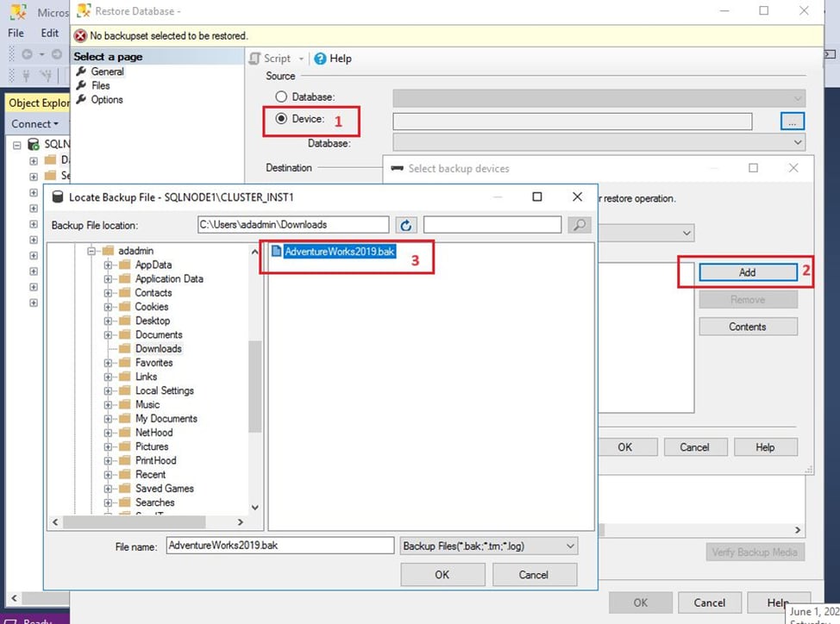This screenshot has width=840, height=624.
Task: Click the search magnifier icon in Locate Backup File
Action: (580, 224)
